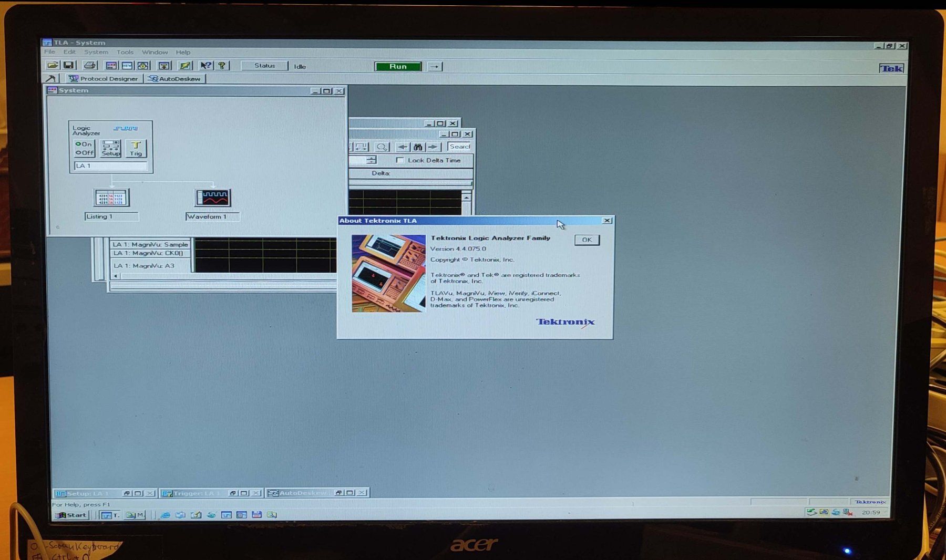Print using the toolbar printer icon
This screenshot has height=560, width=946.
[x=90, y=66]
